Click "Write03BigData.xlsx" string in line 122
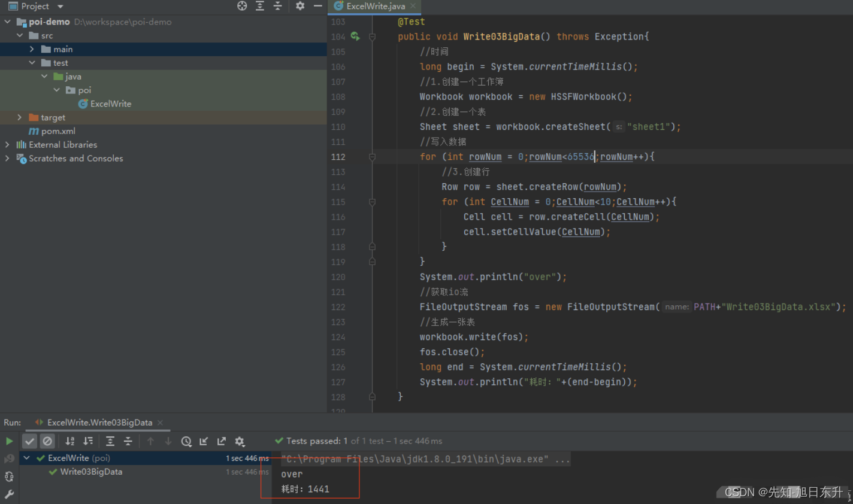This screenshot has width=853, height=504. (778, 307)
